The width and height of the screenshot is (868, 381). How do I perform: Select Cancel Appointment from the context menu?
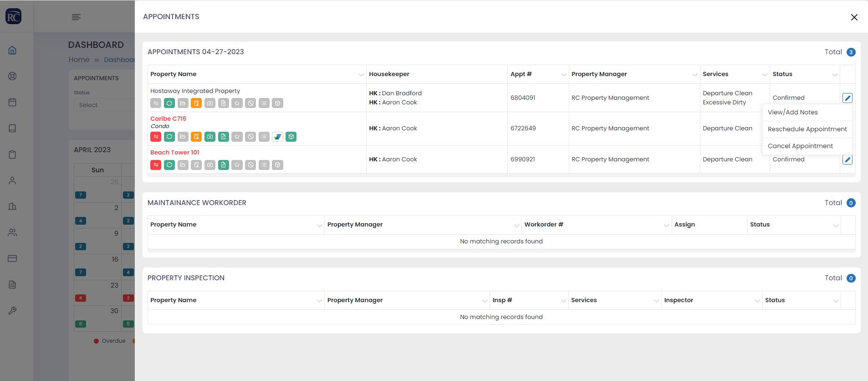[x=800, y=146]
